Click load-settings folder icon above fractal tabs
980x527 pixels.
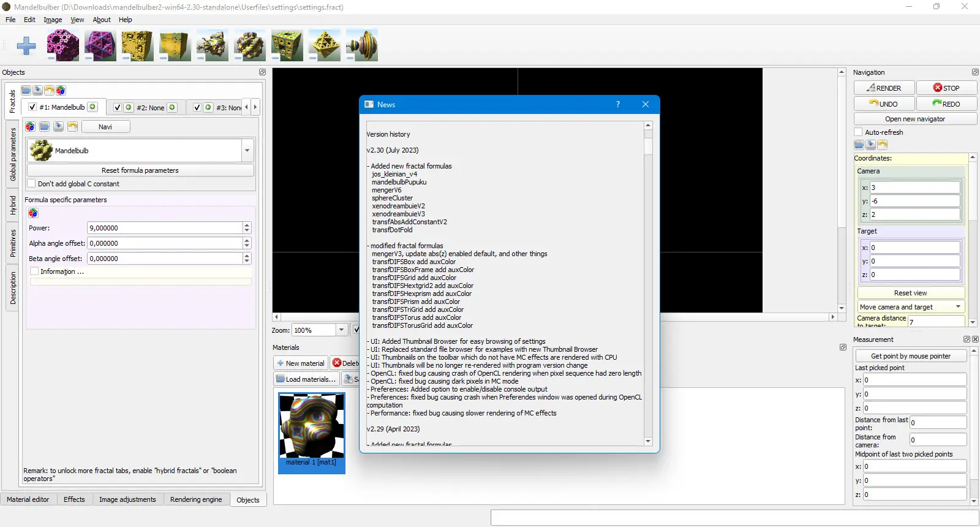(26, 91)
